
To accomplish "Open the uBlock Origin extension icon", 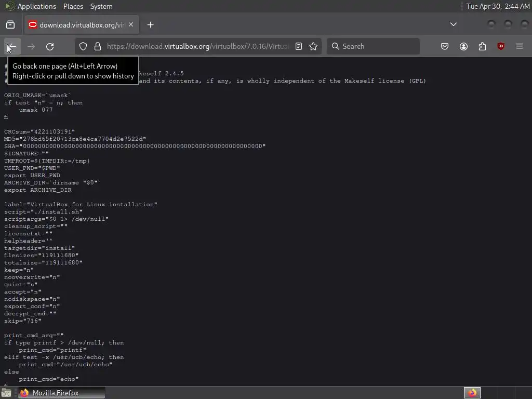I will [501, 46].
